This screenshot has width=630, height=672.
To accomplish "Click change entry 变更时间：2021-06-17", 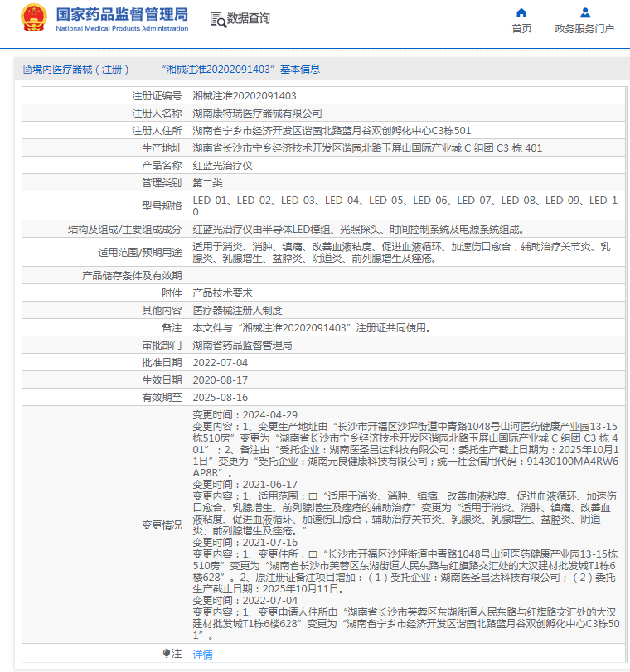I will 245,484.
